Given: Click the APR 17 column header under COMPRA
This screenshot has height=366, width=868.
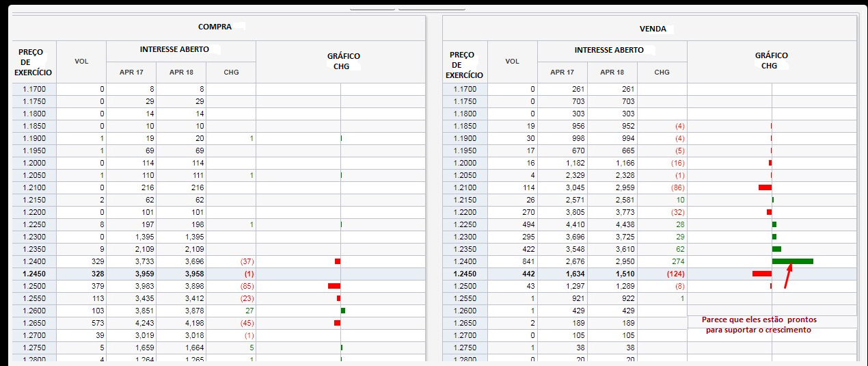Looking at the screenshot, I should [131, 73].
